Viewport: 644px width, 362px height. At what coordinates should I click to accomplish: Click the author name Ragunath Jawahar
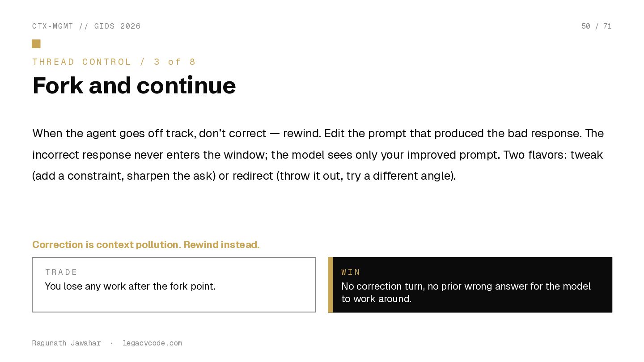coord(67,343)
